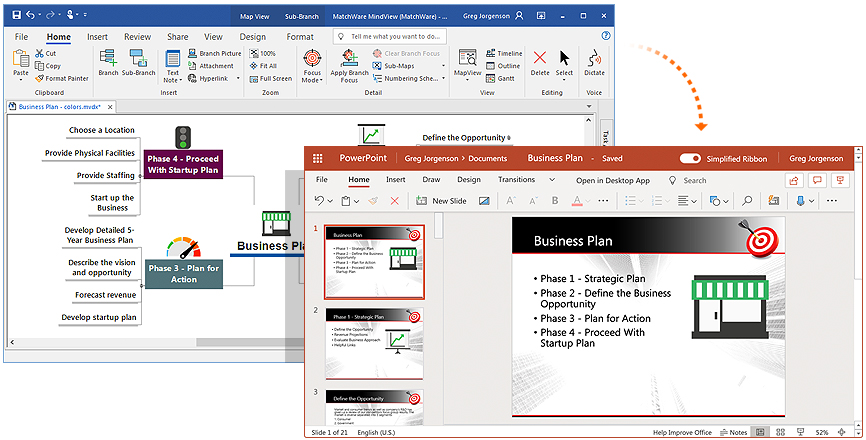Open the PowerPoint Comments icon
Viewport: 866px width, 440px height.
coord(817,180)
